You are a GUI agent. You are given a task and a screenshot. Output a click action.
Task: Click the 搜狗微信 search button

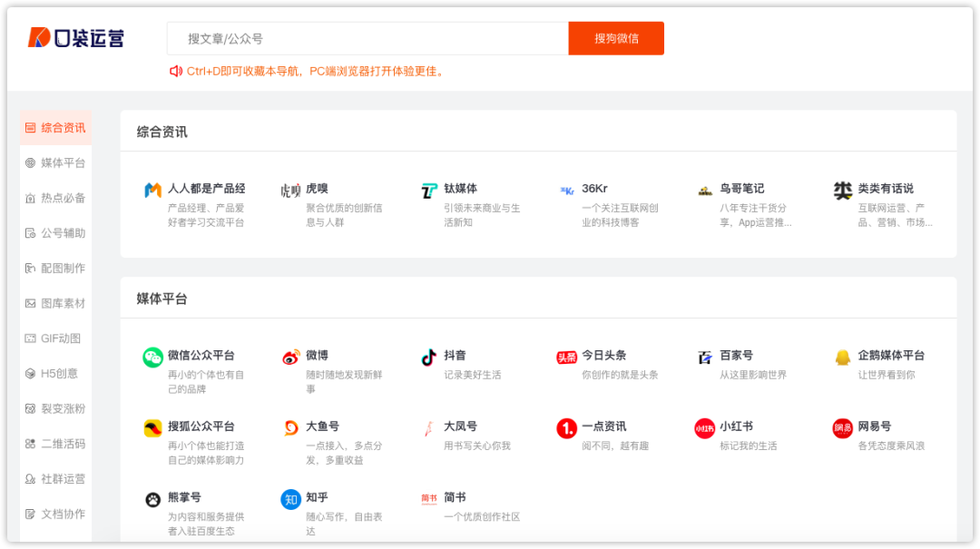tap(616, 38)
